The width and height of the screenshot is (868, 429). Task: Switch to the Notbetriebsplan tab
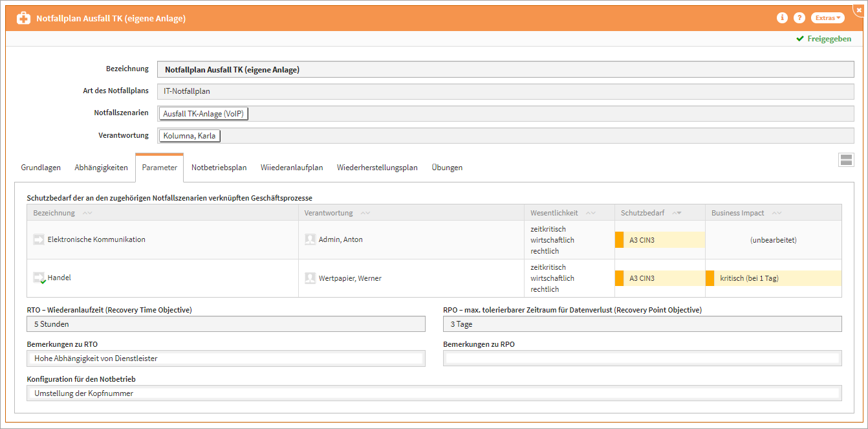coord(219,168)
